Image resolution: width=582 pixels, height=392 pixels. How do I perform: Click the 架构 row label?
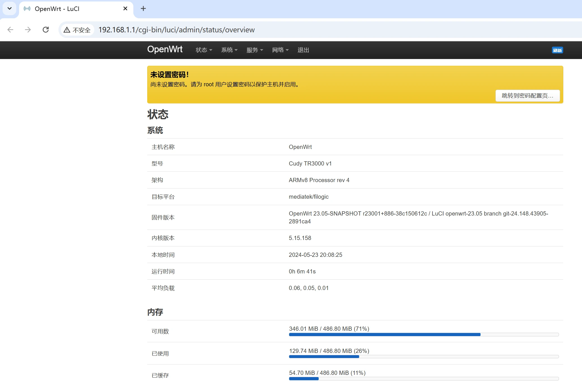tap(157, 180)
